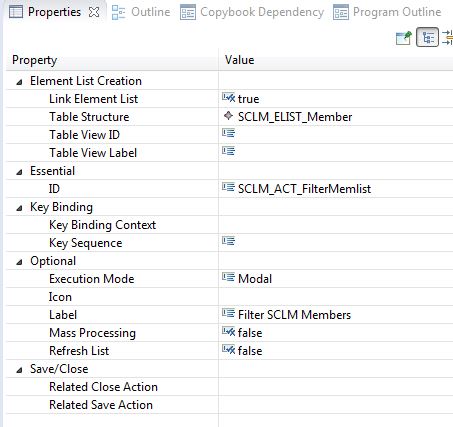The image size is (453, 427).
Task: Click the text icon in Key Sequence row
Action: pos(229,241)
